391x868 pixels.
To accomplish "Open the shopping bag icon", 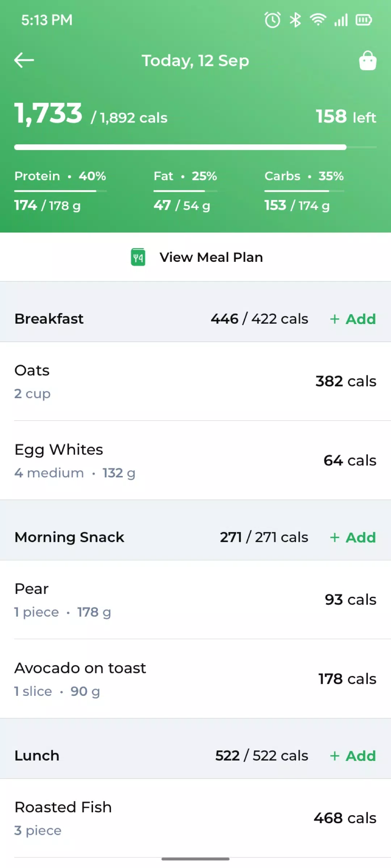I will pyautogui.click(x=367, y=60).
